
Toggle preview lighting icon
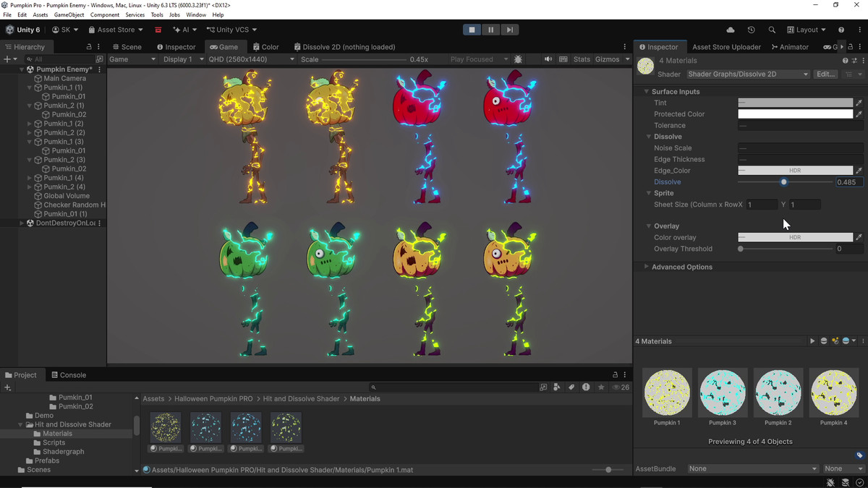[835, 341]
